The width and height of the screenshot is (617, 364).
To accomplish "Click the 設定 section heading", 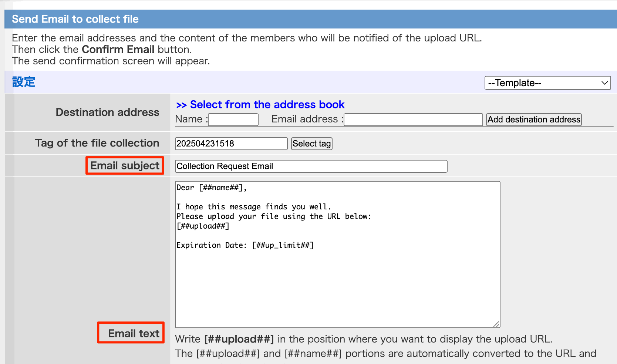I will (24, 82).
